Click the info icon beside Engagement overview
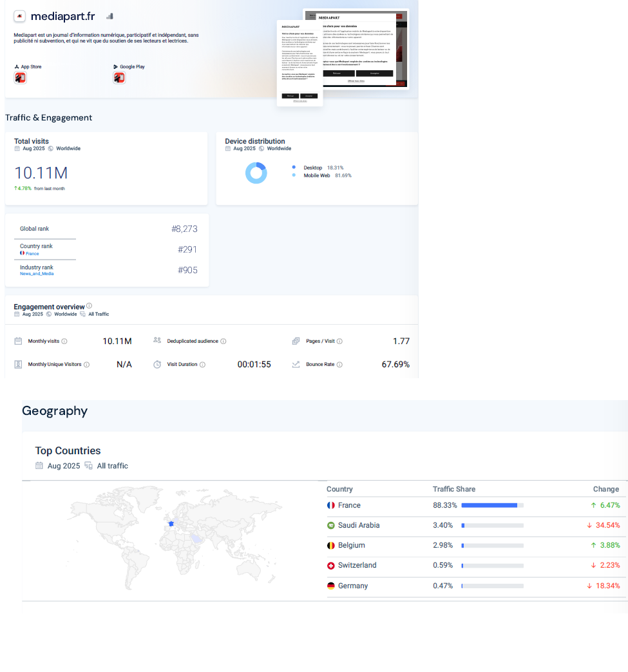This screenshot has width=628, height=672. pyautogui.click(x=89, y=306)
